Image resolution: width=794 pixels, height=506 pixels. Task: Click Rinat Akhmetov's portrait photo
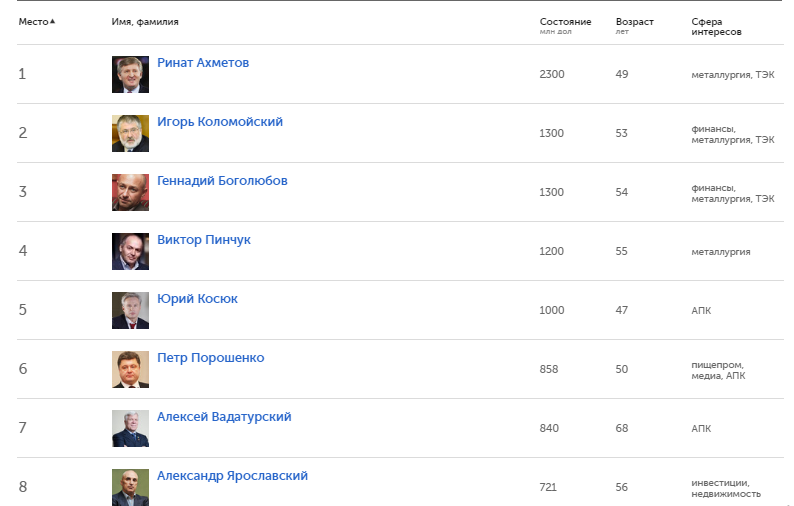coord(130,74)
